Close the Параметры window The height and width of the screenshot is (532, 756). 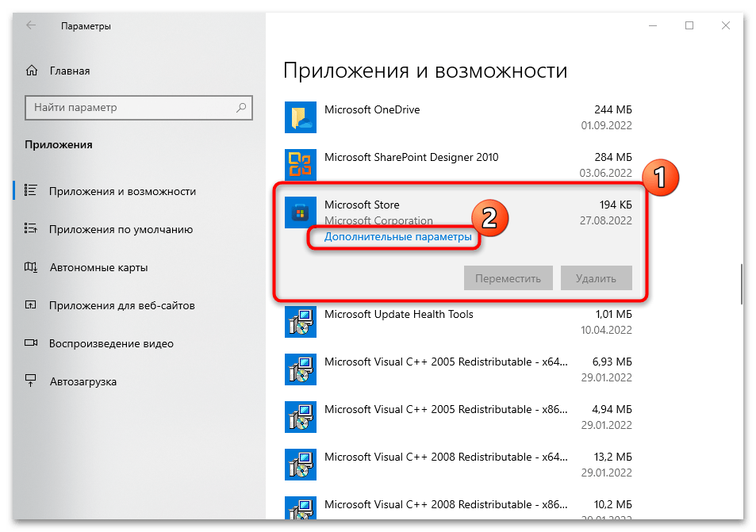[x=726, y=25]
